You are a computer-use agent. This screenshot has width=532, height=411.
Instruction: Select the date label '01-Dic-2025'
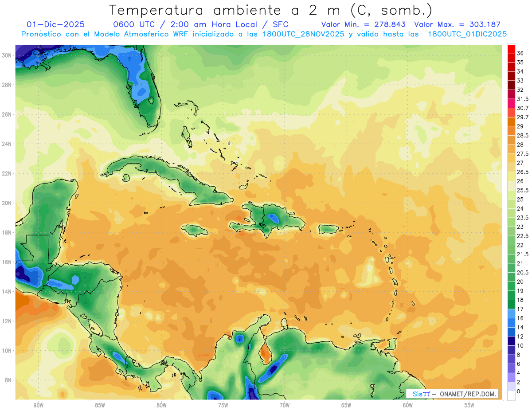click(x=56, y=24)
